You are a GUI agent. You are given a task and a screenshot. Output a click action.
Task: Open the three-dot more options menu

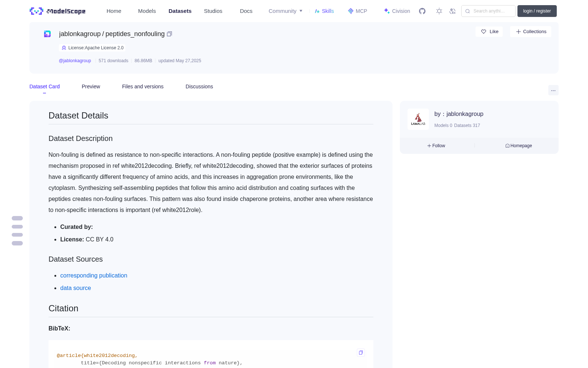[553, 90]
